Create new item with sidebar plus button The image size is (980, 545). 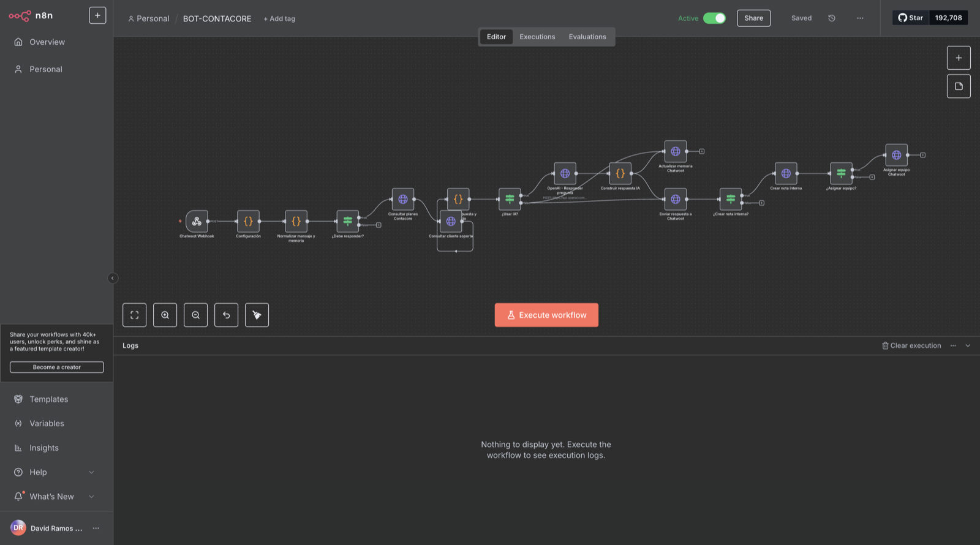(x=97, y=15)
